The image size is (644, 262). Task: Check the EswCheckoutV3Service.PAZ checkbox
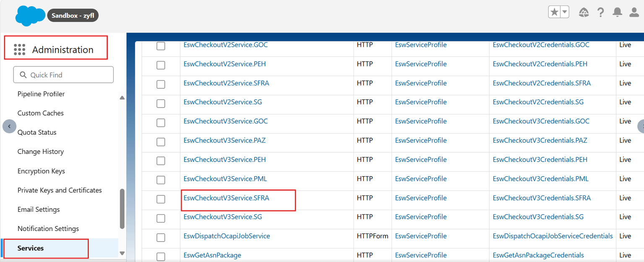(161, 142)
